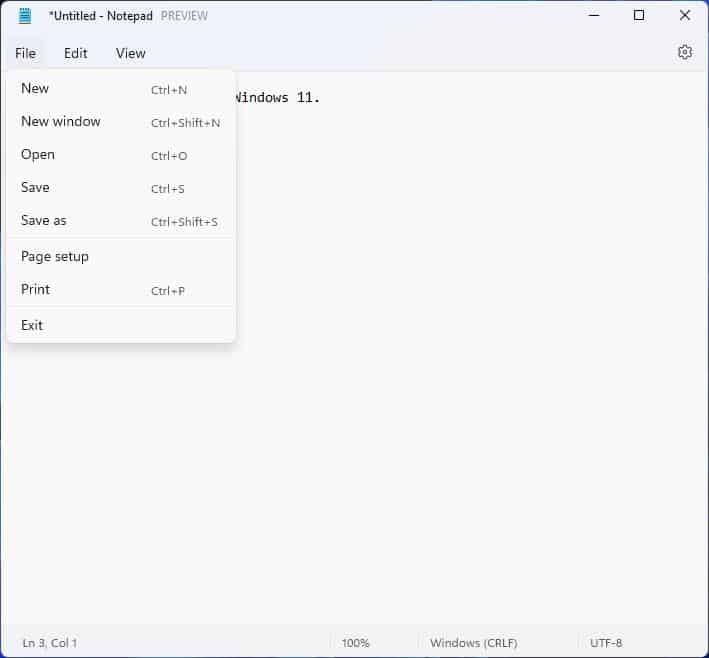Click the 100% zoom status entry
The image size is (709, 658).
click(x=355, y=643)
